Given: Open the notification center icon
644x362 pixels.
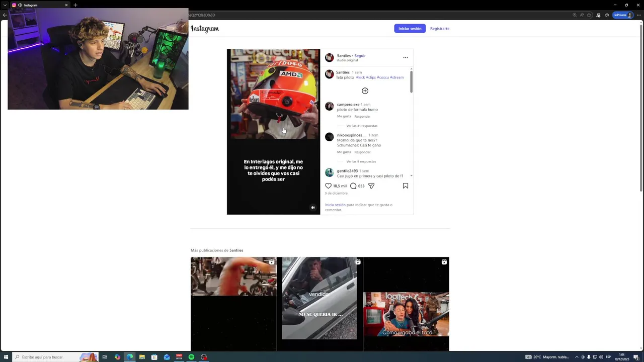Looking at the screenshot, I should pyautogui.click(x=636, y=357).
